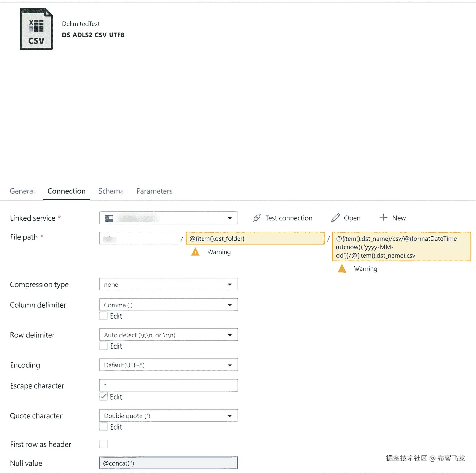Open the Schema tab
This screenshot has width=476, height=473.
[111, 191]
